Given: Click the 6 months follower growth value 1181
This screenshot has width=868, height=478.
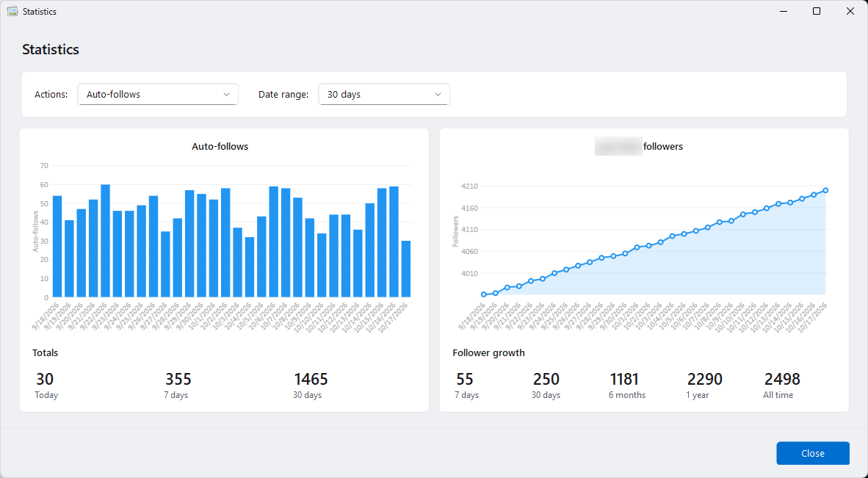Looking at the screenshot, I should [x=624, y=379].
